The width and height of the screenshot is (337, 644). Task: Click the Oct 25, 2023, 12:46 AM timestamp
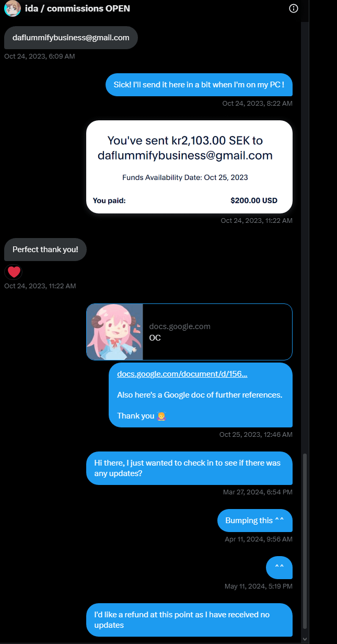[256, 435]
